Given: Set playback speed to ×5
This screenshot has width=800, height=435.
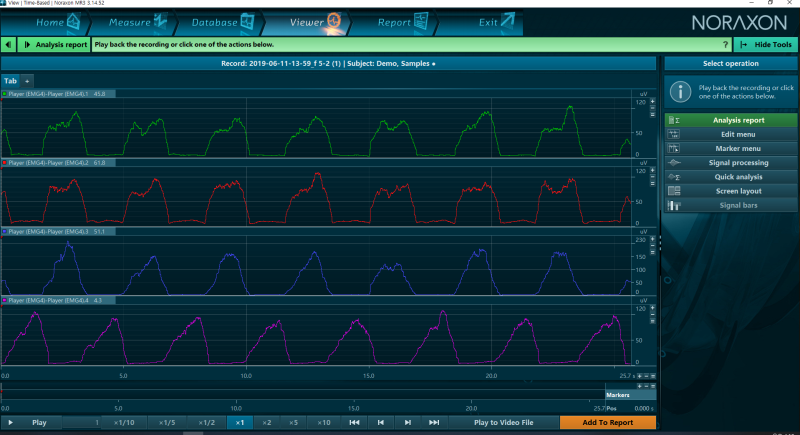Looking at the screenshot, I should (293, 423).
